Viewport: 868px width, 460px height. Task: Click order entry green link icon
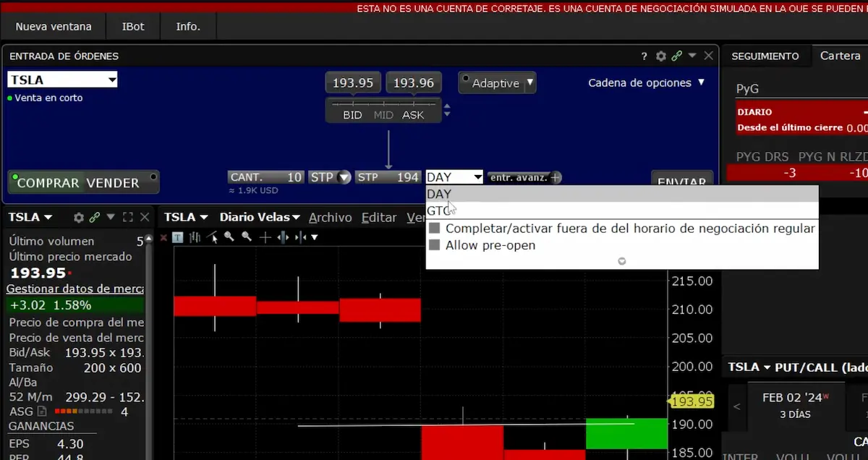677,56
